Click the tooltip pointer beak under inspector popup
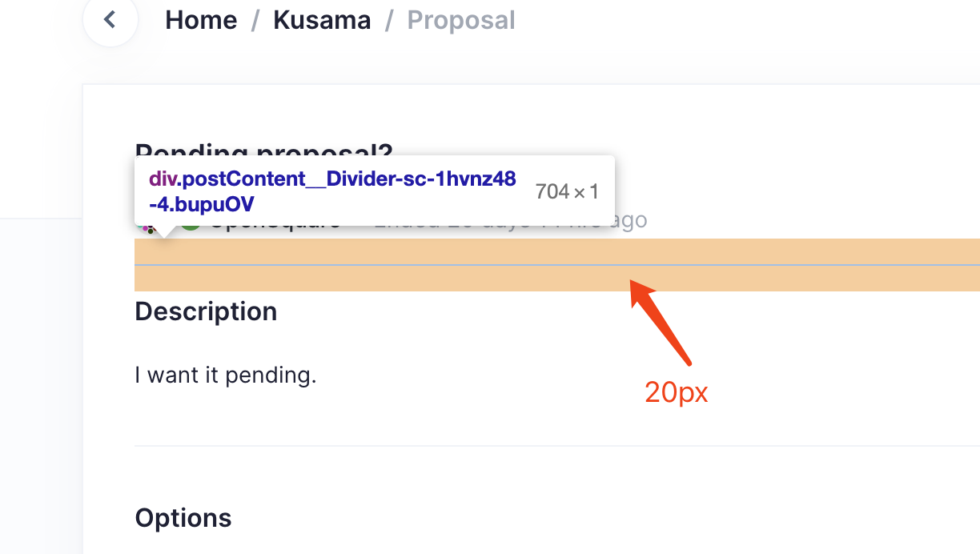This screenshot has height=554, width=980. (x=166, y=232)
